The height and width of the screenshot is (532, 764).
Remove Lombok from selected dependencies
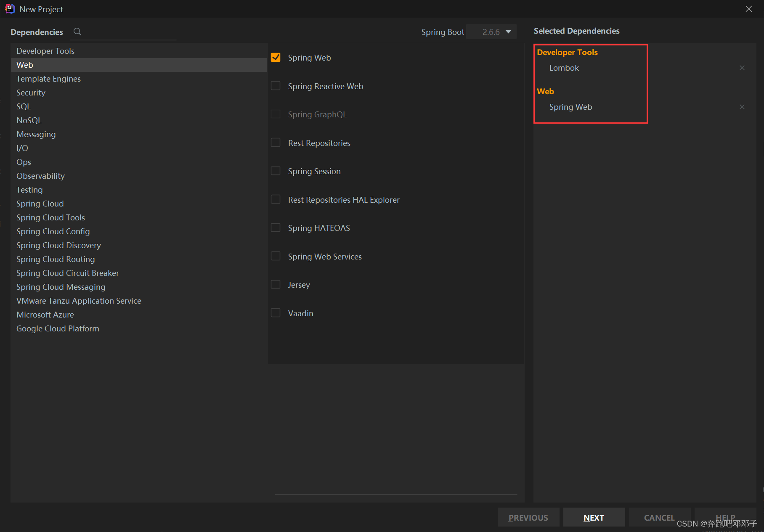pyautogui.click(x=742, y=68)
